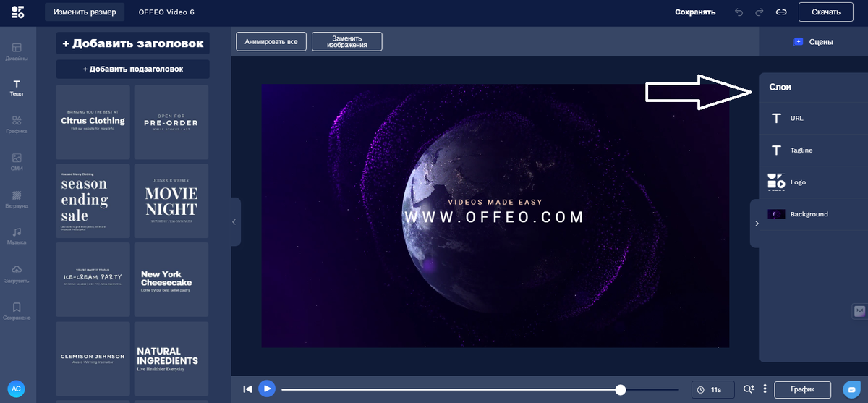Click the 11s duration field
The width and height of the screenshot is (868, 403).
(x=713, y=390)
